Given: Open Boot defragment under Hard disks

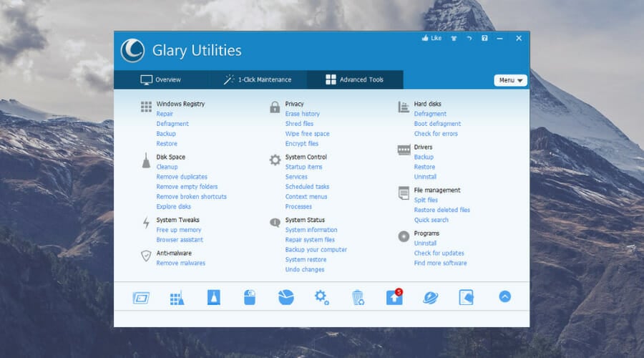Looking at the screenshot, I should pos(437,124).
